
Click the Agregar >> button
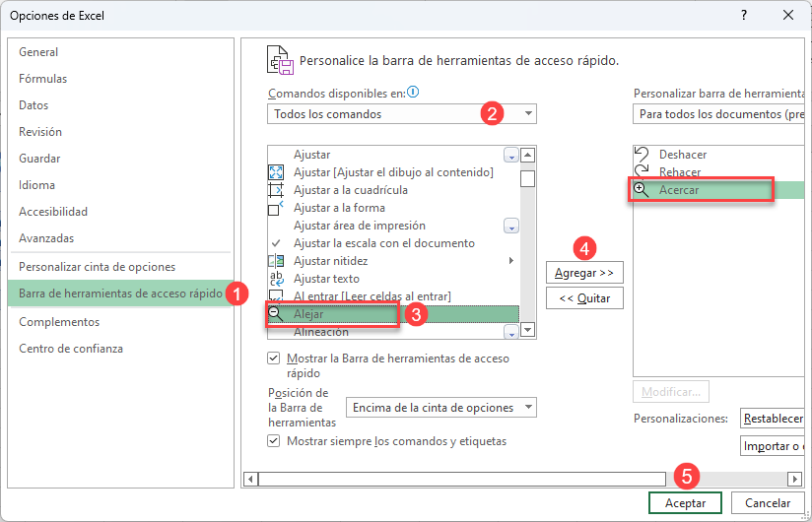pyautogui.click(x=584, y=273)
